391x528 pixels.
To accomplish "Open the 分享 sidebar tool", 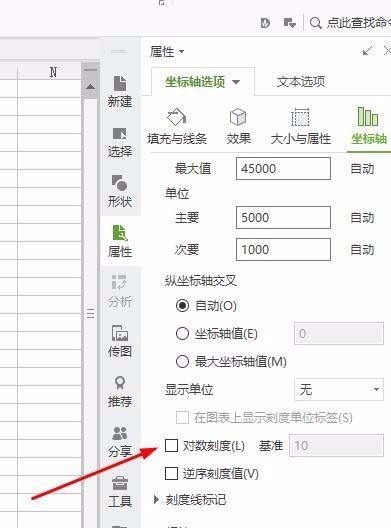I will [120, 442].
